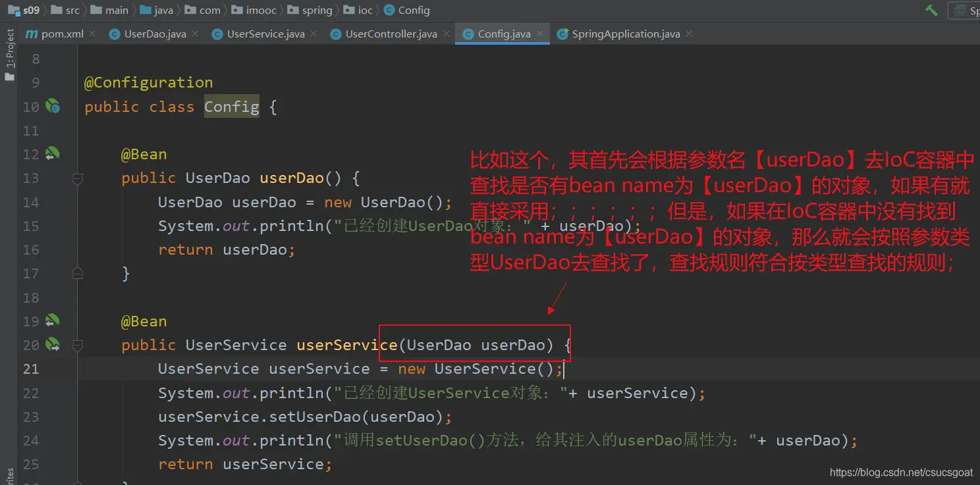Collapse the userDao method fold on line 13
The image size is (980, 485).
click(78, 178)
